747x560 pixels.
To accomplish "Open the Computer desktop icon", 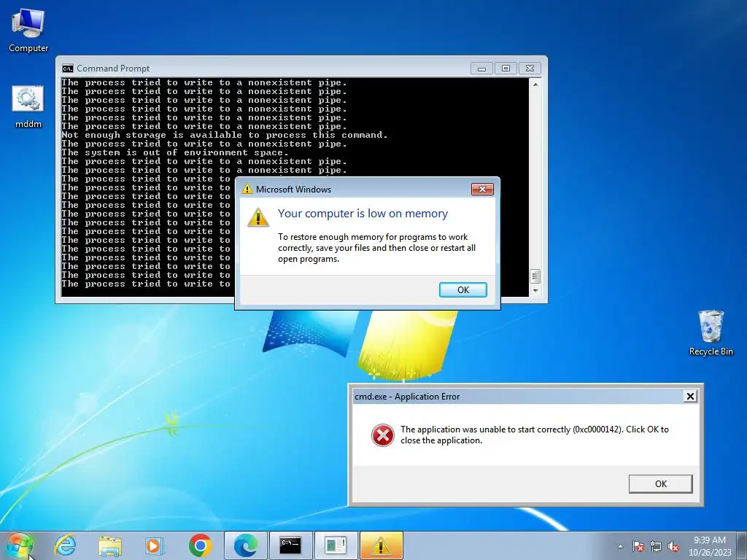I will click(x=28, y=31).
